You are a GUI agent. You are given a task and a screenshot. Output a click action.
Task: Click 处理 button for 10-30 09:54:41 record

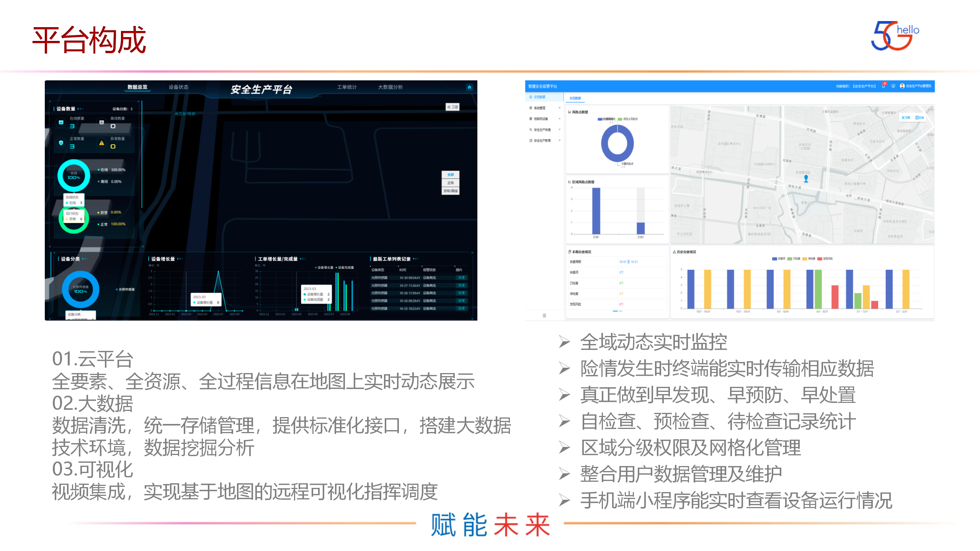pyautogui.click(x=461, y=278)
